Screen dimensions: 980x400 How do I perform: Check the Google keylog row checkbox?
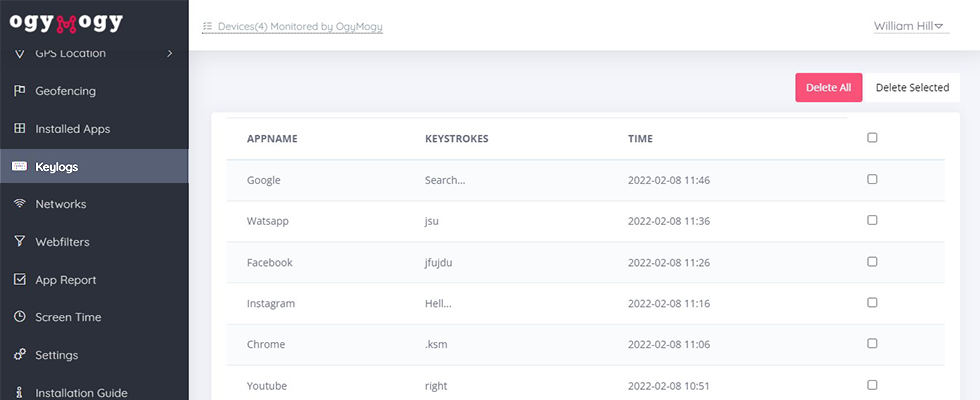click(x=872, y=179)
